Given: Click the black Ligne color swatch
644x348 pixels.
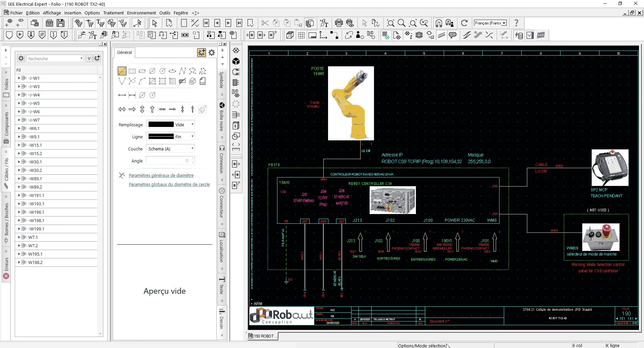Looking at the screenshot, I should [x=161, y=136].
